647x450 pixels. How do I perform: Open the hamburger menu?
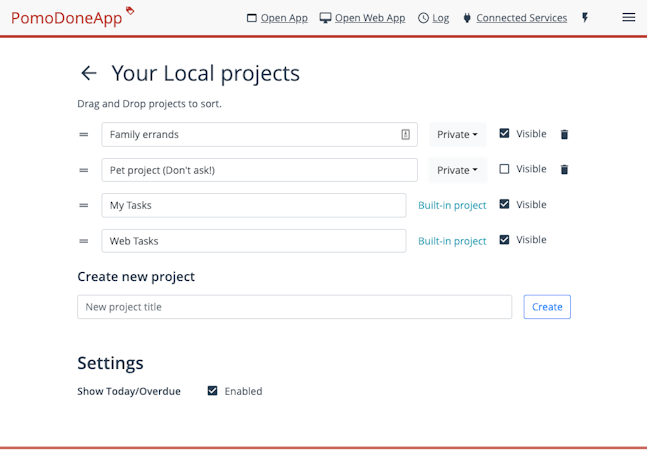[x=629, y=18]
